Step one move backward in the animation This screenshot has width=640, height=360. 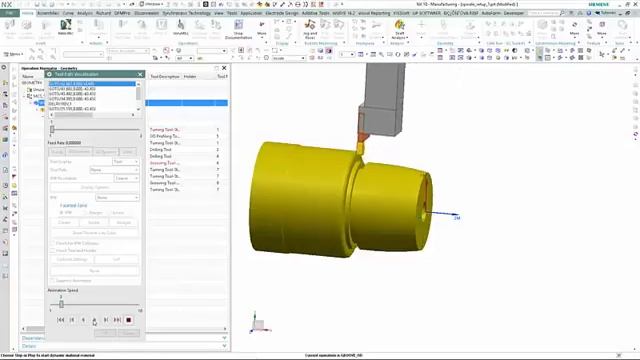click(72, 320)
